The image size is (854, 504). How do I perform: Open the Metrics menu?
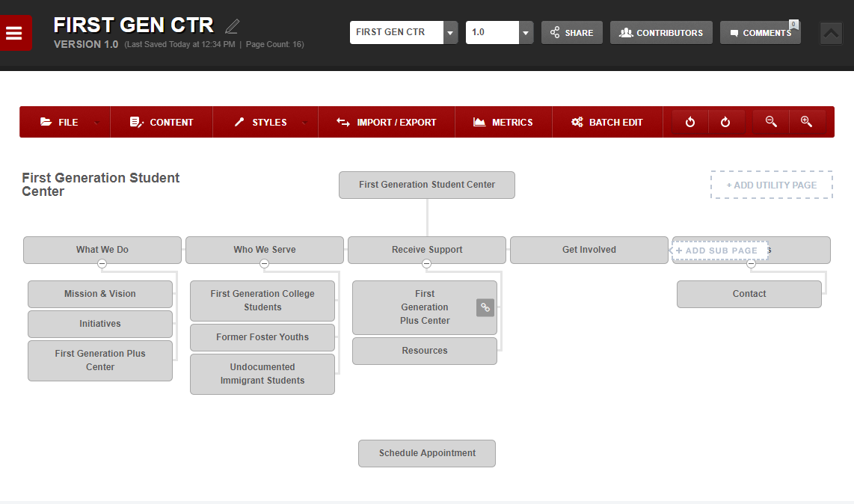pyautogui.click(x=503, y=122)
